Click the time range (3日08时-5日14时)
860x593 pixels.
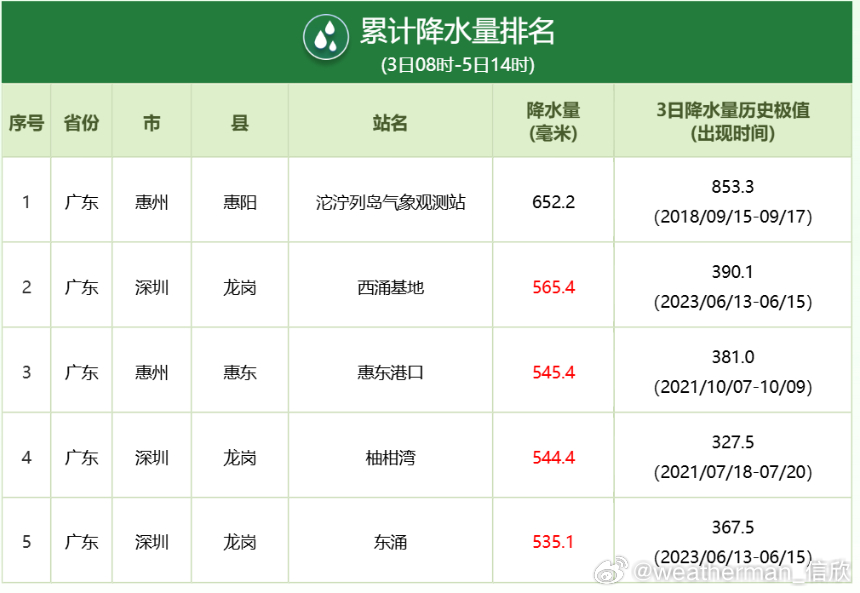pyautogui.click(x=457, y=65)
